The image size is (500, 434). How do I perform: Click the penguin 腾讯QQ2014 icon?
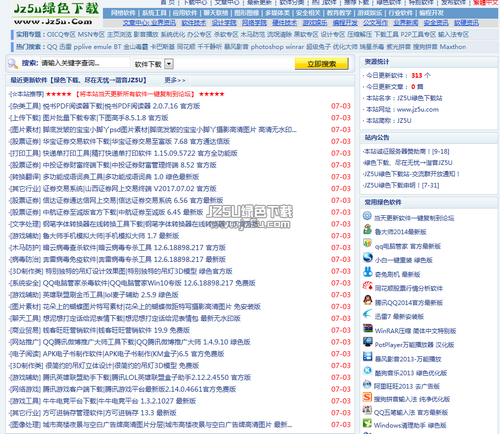coord(367,300)
